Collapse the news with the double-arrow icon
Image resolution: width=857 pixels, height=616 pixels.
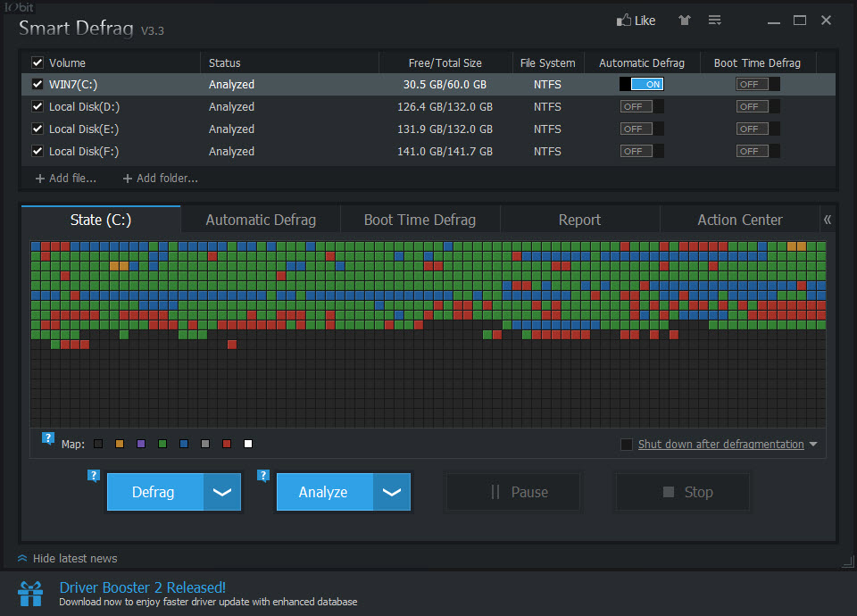coord(22,559)
